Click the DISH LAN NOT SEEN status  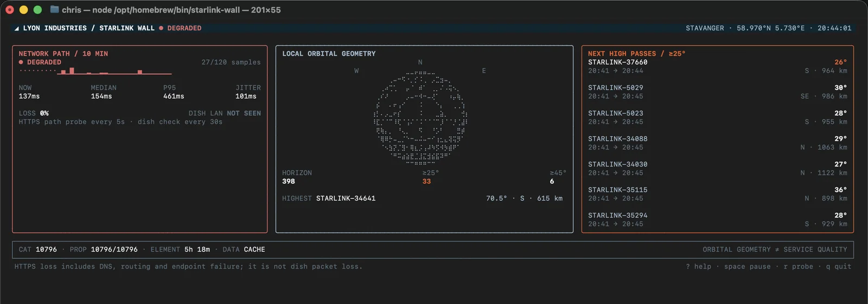pos(225,113)
